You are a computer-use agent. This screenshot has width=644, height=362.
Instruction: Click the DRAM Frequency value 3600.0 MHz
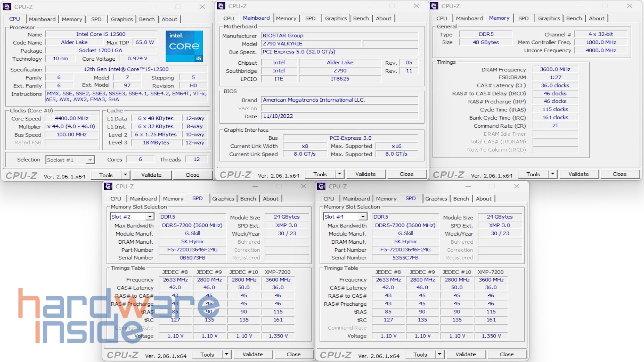tap(555, 69)
